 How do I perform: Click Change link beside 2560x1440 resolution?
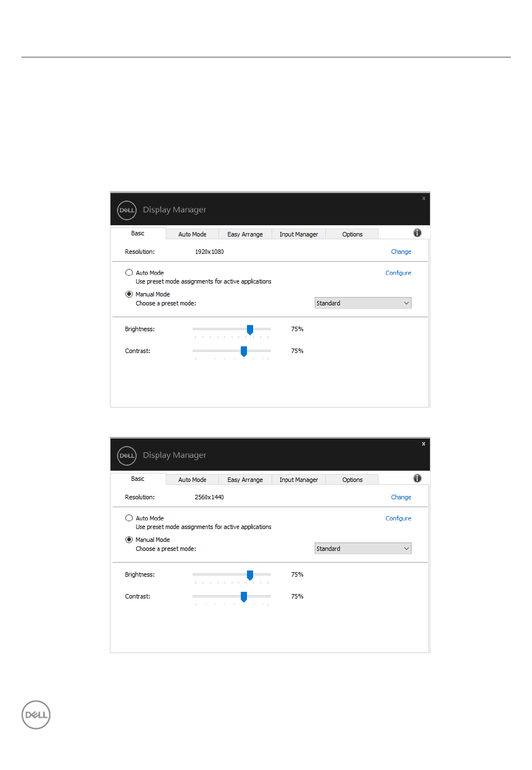coord(401,497)
